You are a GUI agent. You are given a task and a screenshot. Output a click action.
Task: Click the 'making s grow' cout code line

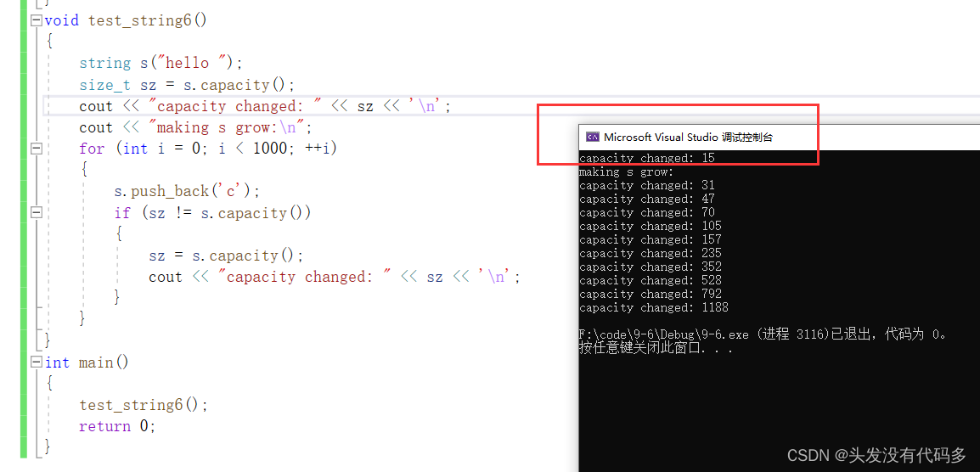click(x=195, y=127)
